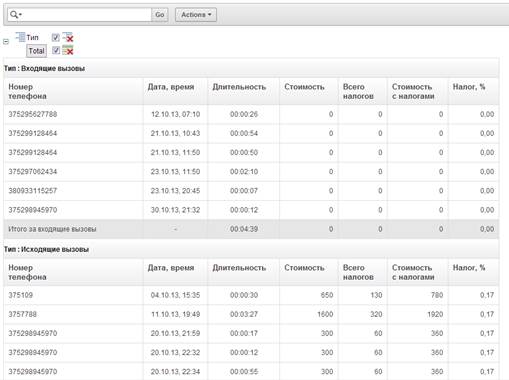Click the Тип control break icon

pyautogui.click(x=20, y=37)
